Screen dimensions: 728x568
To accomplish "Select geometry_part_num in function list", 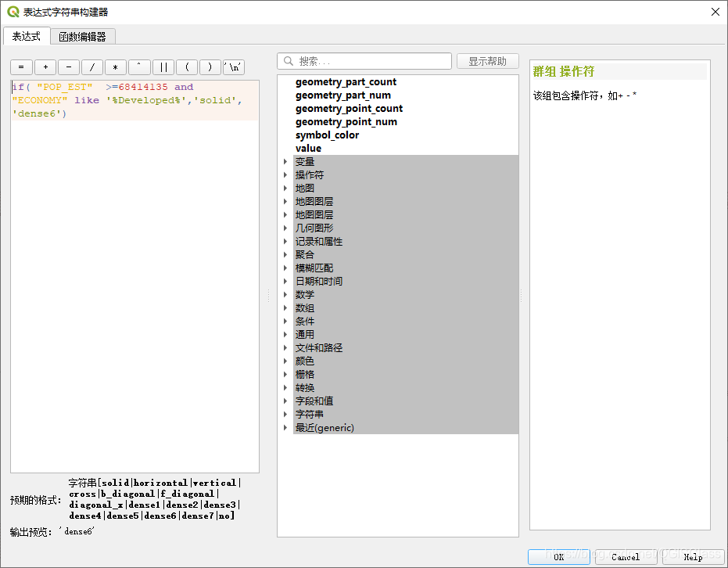I will point(343,95).
